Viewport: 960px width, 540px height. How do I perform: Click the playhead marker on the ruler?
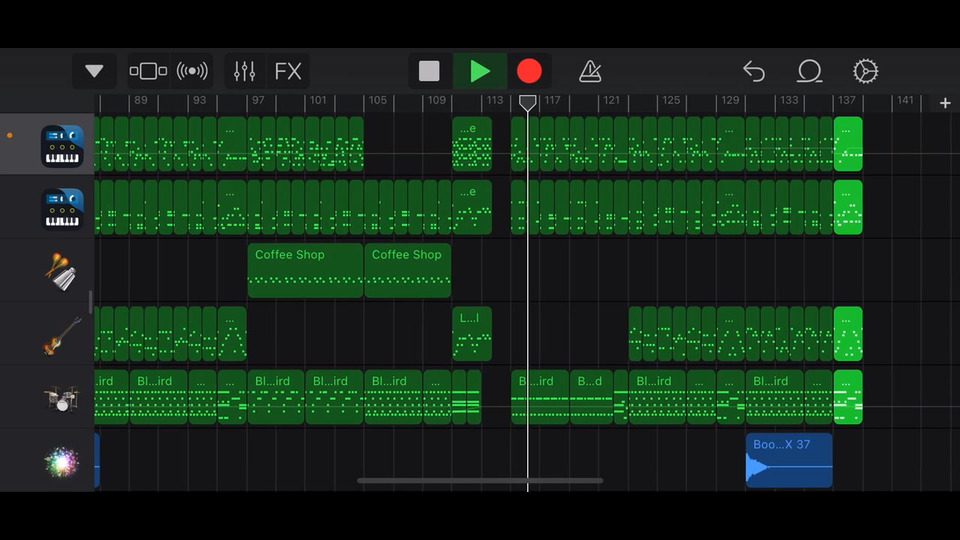pyautogui.click(x=528, y=102)
